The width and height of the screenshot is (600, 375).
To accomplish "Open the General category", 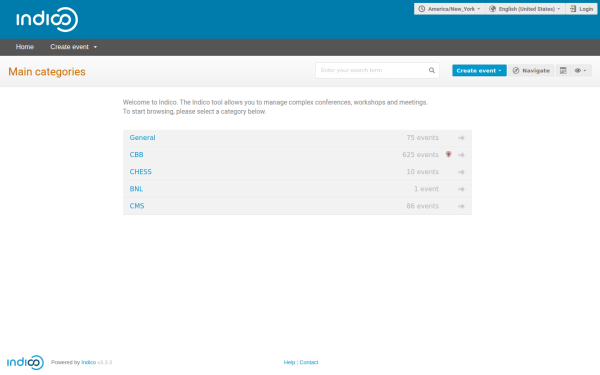I will (142, 138).
